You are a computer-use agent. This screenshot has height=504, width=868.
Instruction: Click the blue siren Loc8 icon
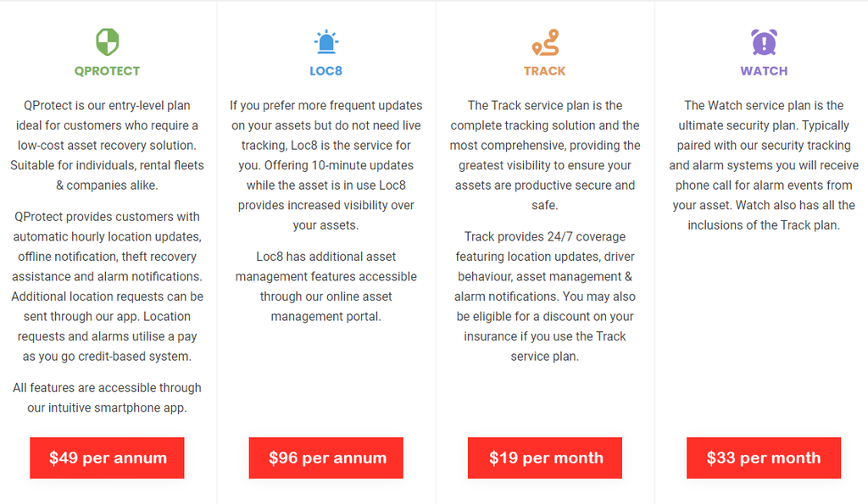pyautogui.click(x=325, y=42)
